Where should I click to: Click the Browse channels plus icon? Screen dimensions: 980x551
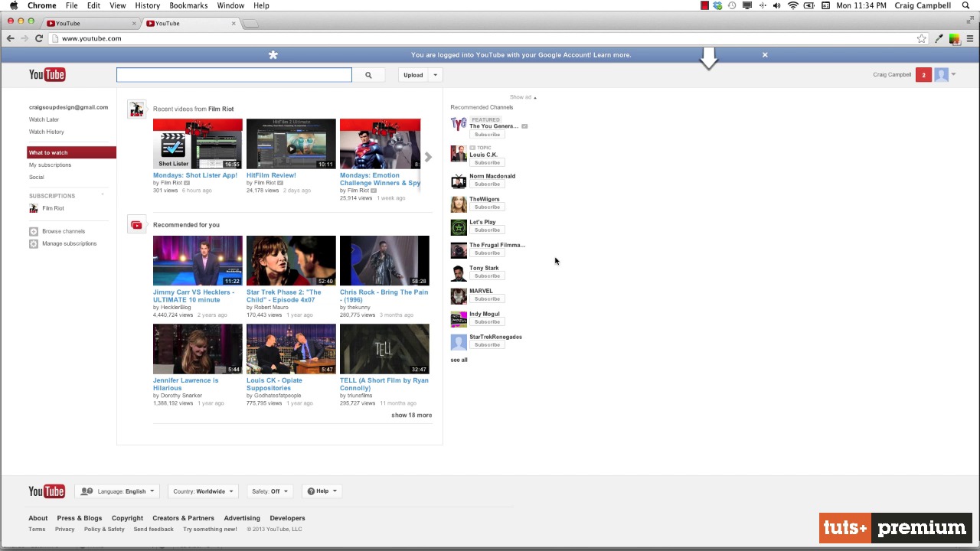[x=33, y=231]
